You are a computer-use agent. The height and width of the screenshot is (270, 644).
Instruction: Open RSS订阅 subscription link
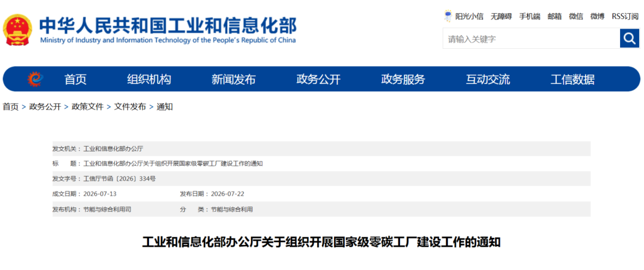[x=625, y=17]
